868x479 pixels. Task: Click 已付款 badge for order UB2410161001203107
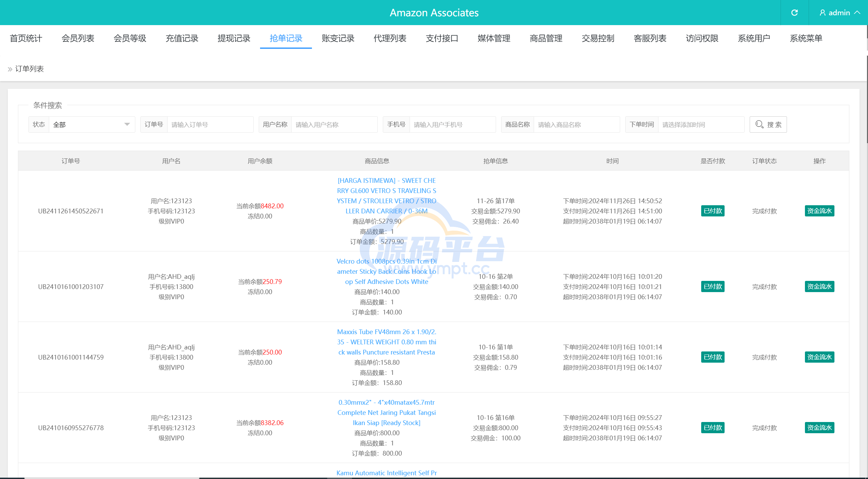(713, 287)
